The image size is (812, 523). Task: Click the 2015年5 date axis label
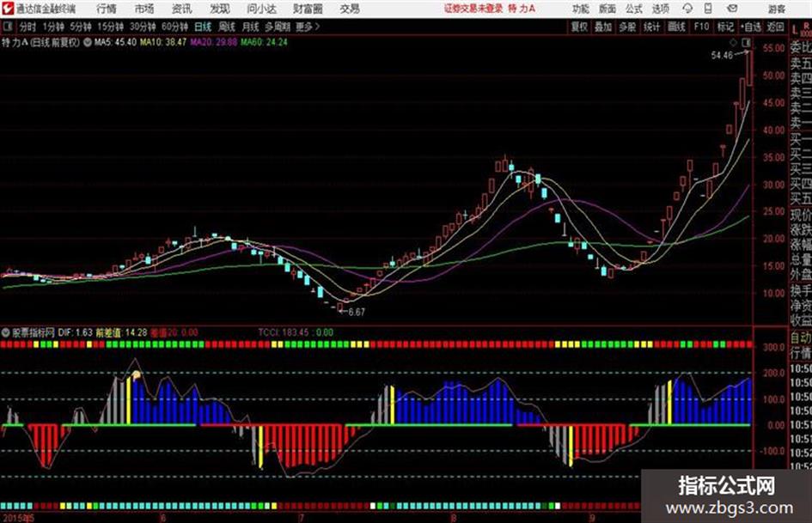(x=17, y=517)
